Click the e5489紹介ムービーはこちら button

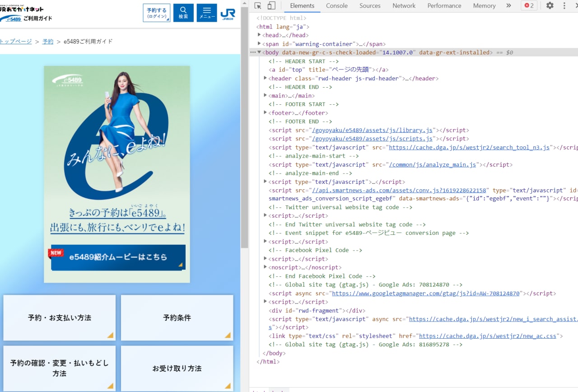(118, 257)
